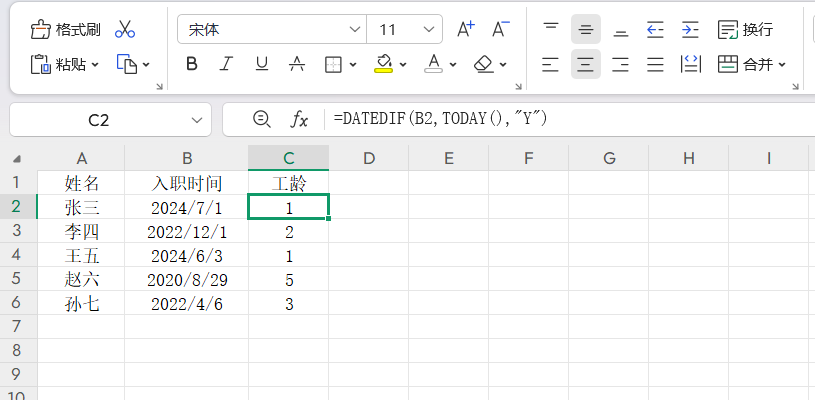Viewport: 815px width, 400px height.
Task: Apply strikethrough formatting icon
Action: pos(297,65)
